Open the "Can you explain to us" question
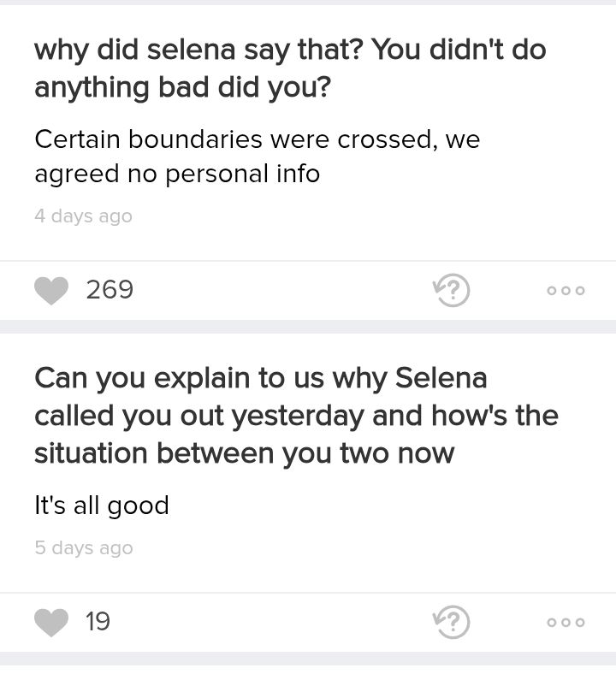 click(x=297, y=416)
